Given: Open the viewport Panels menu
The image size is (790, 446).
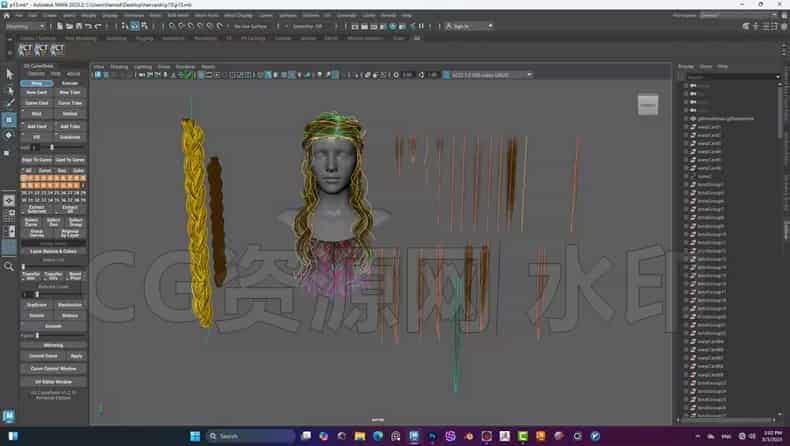Looking at the screenshot, I should (208, 67).
